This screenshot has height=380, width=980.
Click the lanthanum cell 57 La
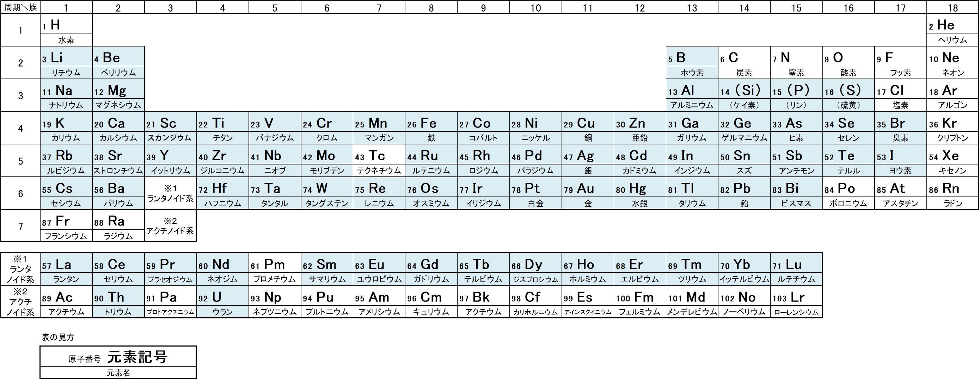[66, 269]
